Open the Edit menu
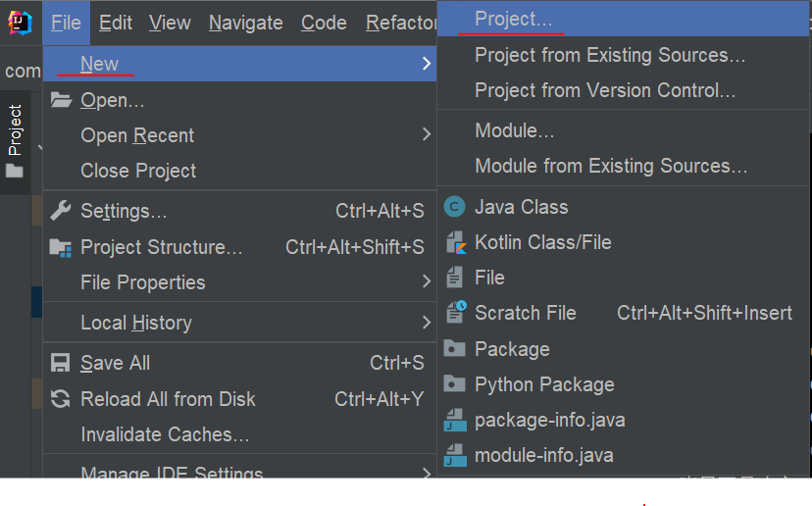Screen dimensions: 812x506 click(x=116, y=23)
